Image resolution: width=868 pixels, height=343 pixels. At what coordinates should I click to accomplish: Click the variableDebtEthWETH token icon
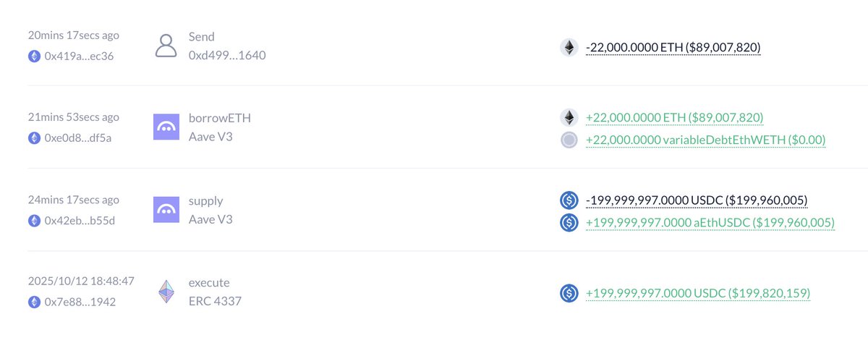pyautogui.click(x=570, y=140)
